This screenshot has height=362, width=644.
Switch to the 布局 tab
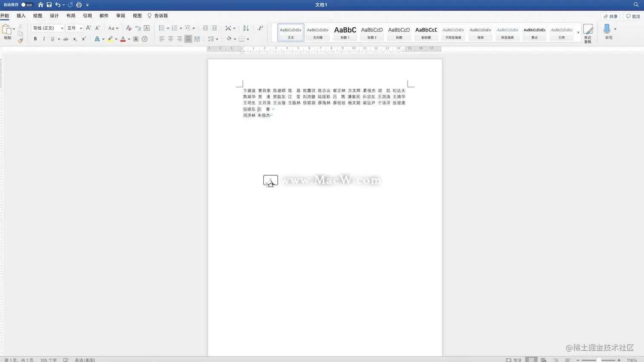pyautogui.click(x=71, y=16)
